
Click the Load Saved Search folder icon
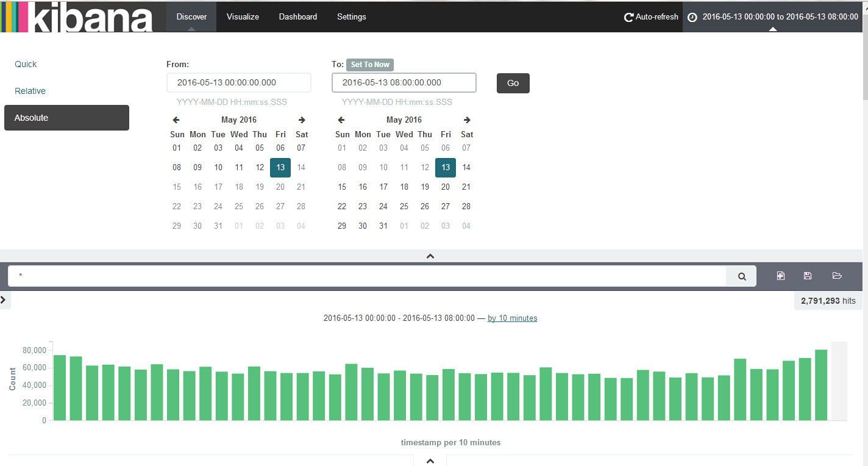coord(837,276)
